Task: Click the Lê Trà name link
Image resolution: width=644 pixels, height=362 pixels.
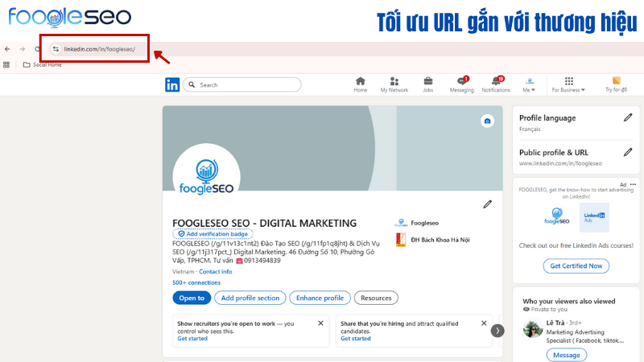Action: click(x=555, y=323)
